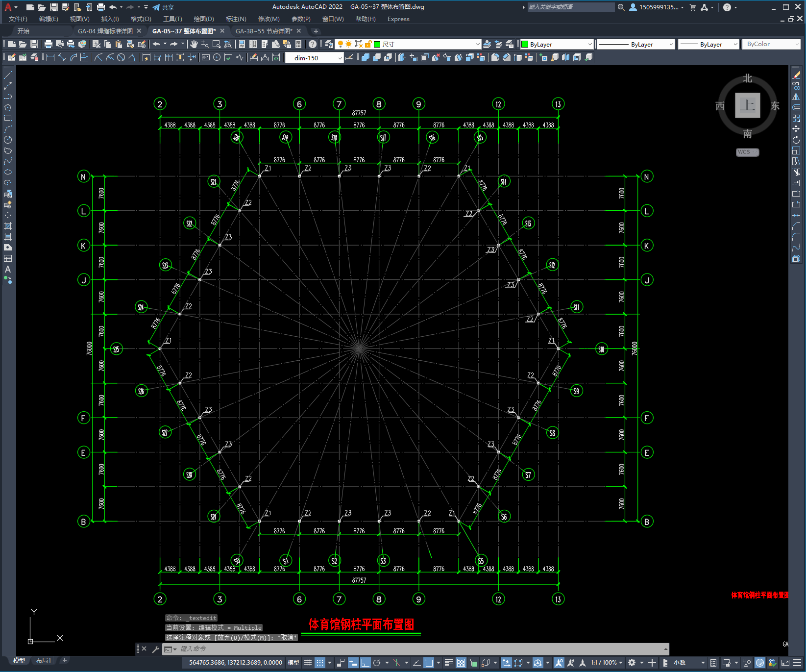Toggle hardware acceleration circle icon in status bar
The image size is (806, 672).
(x=760, y=663)
